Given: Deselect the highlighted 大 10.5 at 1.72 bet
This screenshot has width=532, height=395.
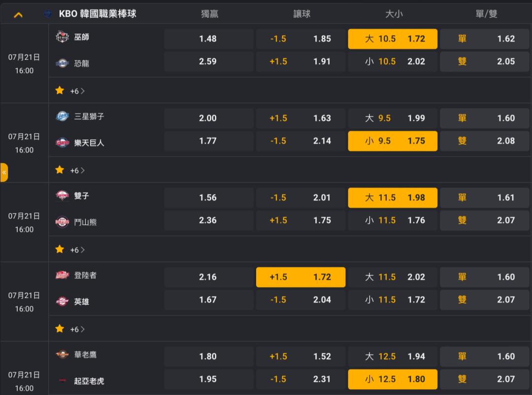Looking at the screenshot, I should click(393, 39).
